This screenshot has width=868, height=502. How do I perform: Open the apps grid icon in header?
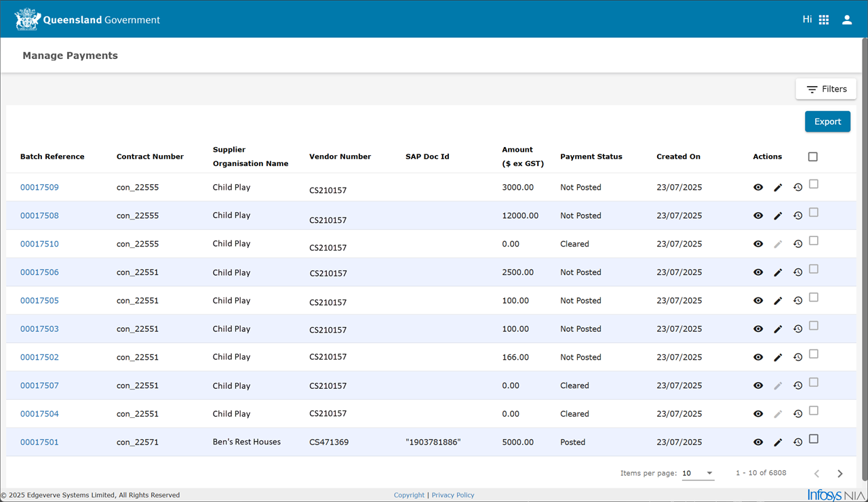point(824,20)
